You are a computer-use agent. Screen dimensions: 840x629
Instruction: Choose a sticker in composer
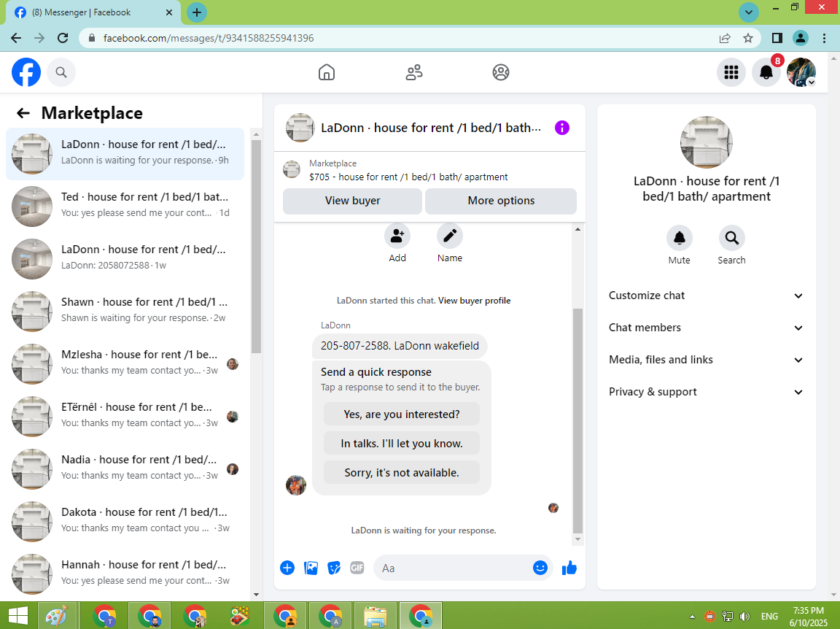pyautogui.click(x=334, y=568)
